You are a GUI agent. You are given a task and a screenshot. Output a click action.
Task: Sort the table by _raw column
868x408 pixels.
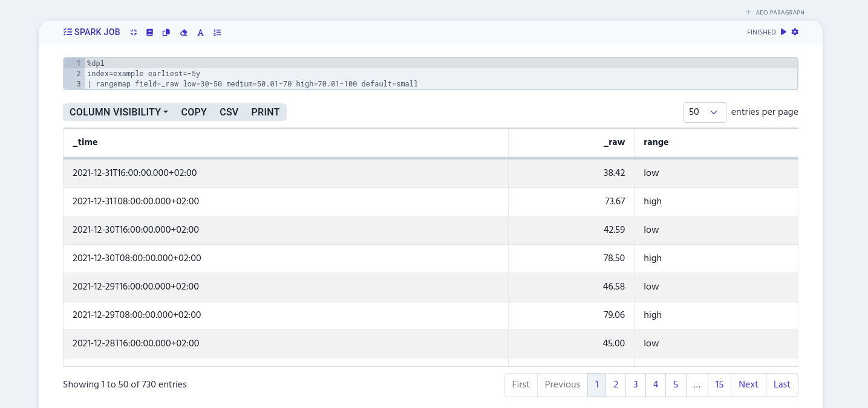pyautogui.click(x=614, y=143)
